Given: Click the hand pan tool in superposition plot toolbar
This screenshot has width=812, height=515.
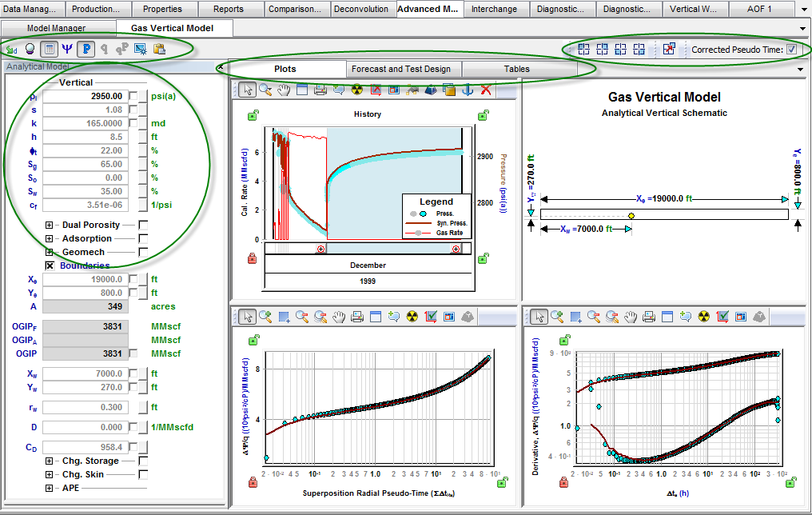Looking at the screenshot, I should [339, 317].
